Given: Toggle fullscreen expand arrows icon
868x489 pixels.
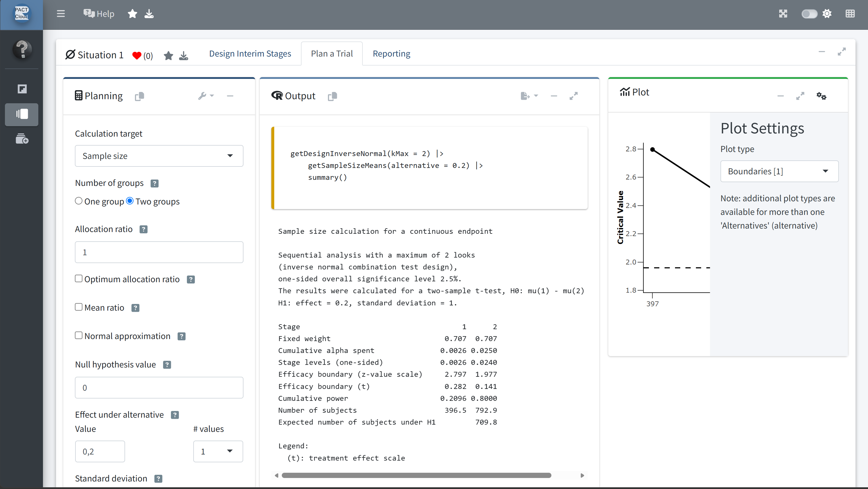Looking at the screenshot, I should (783, 14).
